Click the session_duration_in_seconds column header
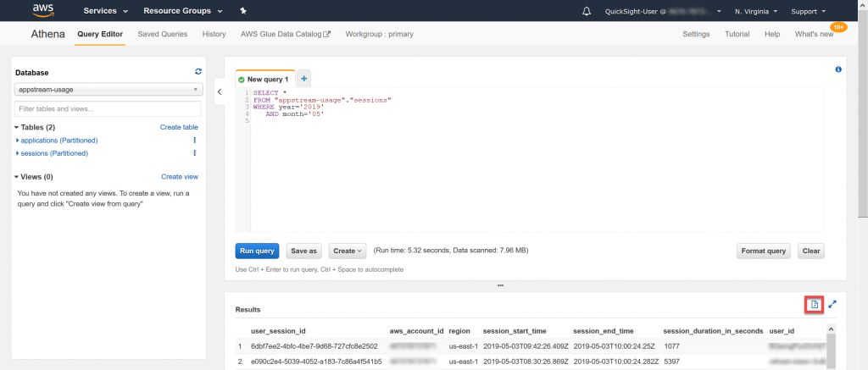Image resolution: width=868 pixels, height=370 pixels. pyautogui.click(x=713, y=331)
